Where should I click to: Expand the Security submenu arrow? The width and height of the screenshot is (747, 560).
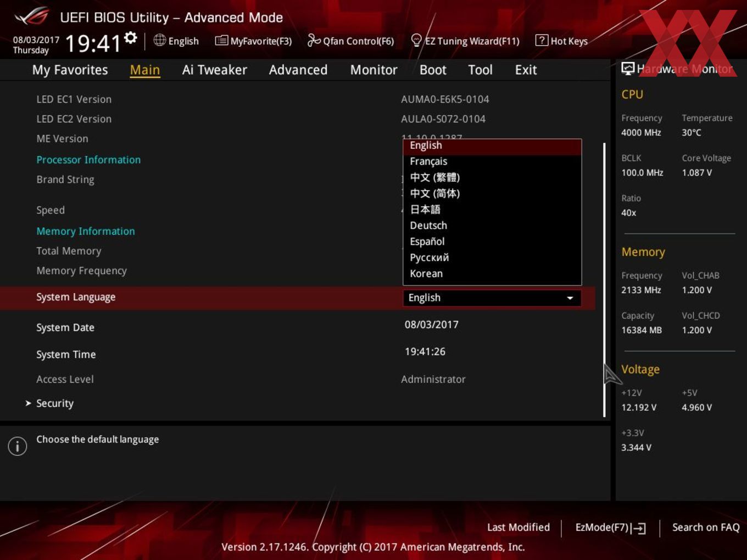(x=28, y=403)
